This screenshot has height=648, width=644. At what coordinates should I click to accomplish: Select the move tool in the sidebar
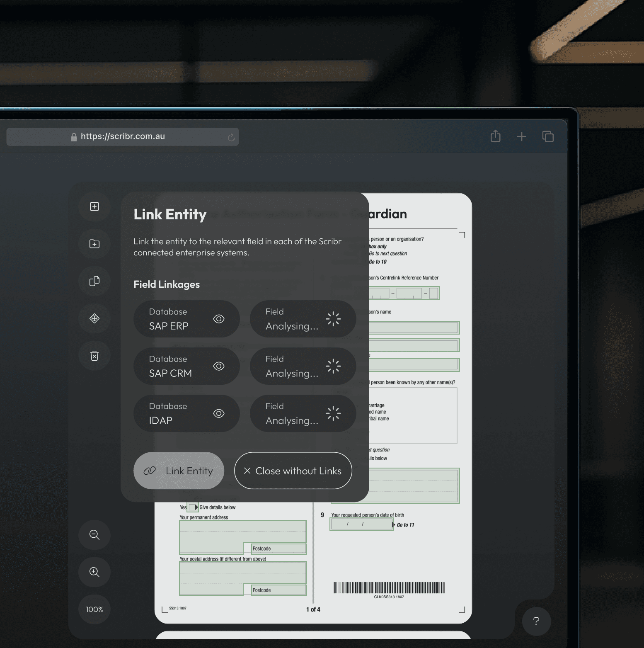pos(94,318)
